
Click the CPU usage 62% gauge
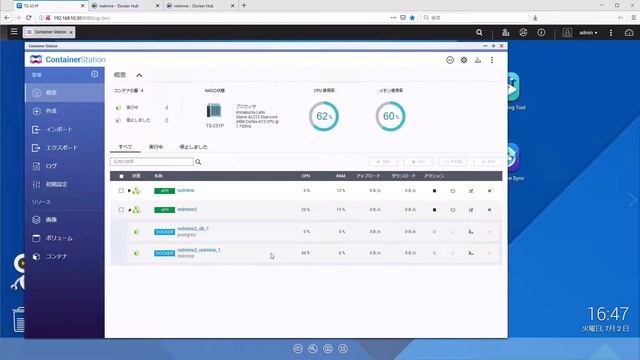pos(324,116)
